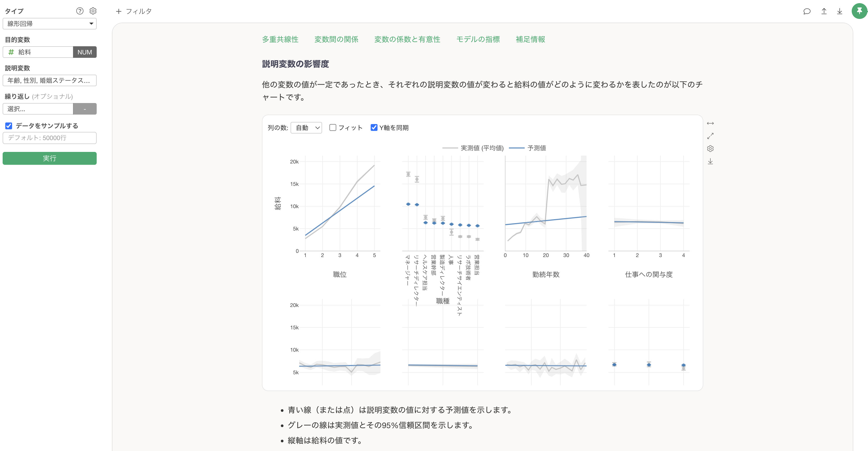Open the 列の数 自動 dropdown
Screen dimensions: 868x451
pyautogui.click(x=306, y=128)
